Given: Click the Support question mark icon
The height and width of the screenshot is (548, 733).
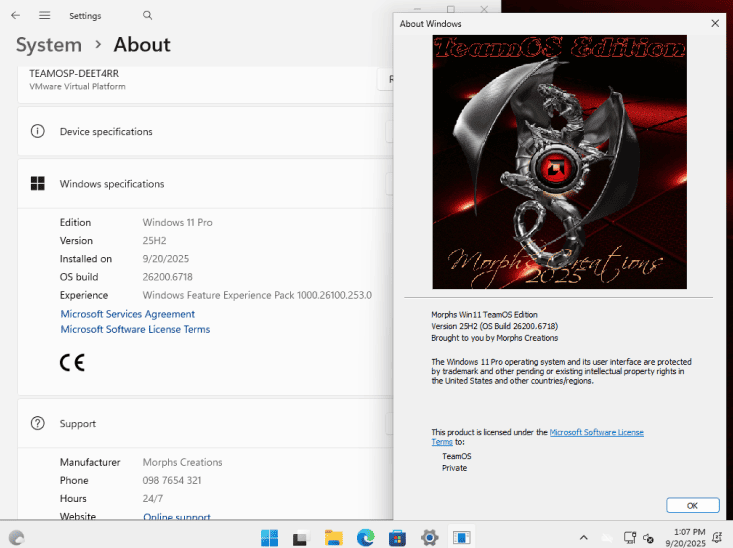Looking at the screenshot, I should coord(37,423).
